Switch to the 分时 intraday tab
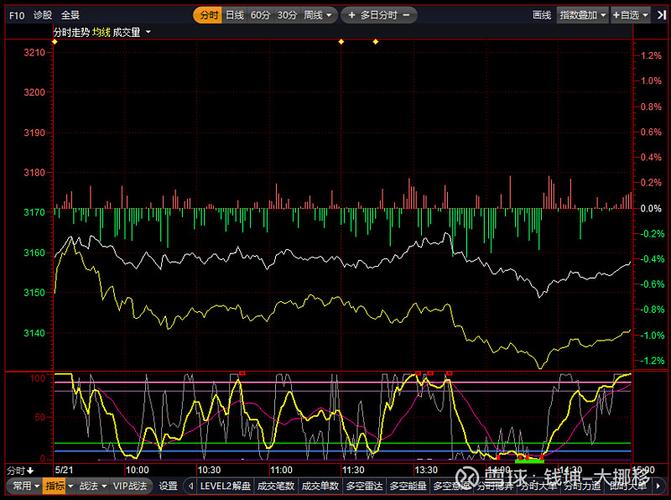The image size is (671, 500). tap(208, 15)
